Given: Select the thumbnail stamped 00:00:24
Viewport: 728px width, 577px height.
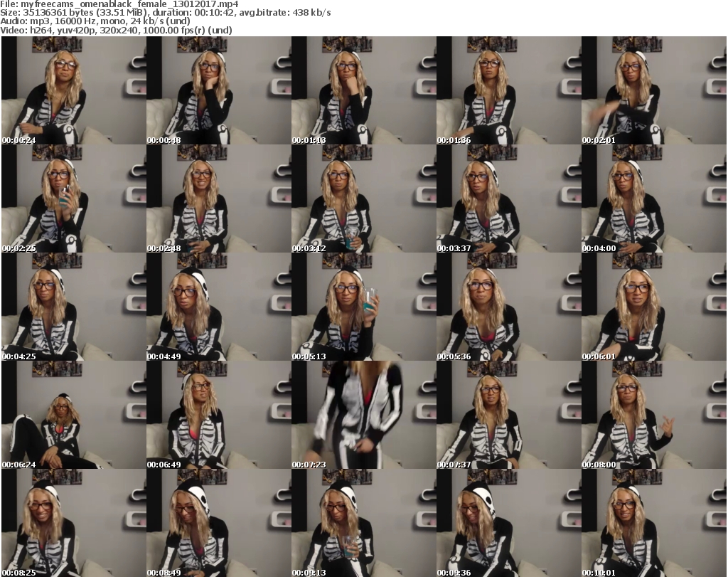Looking at the screenshot, I should (74, 90).
